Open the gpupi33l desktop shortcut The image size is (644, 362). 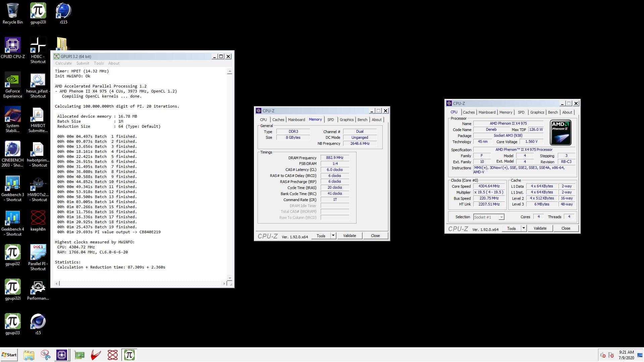pyautogui.click(x=38, y=13)
